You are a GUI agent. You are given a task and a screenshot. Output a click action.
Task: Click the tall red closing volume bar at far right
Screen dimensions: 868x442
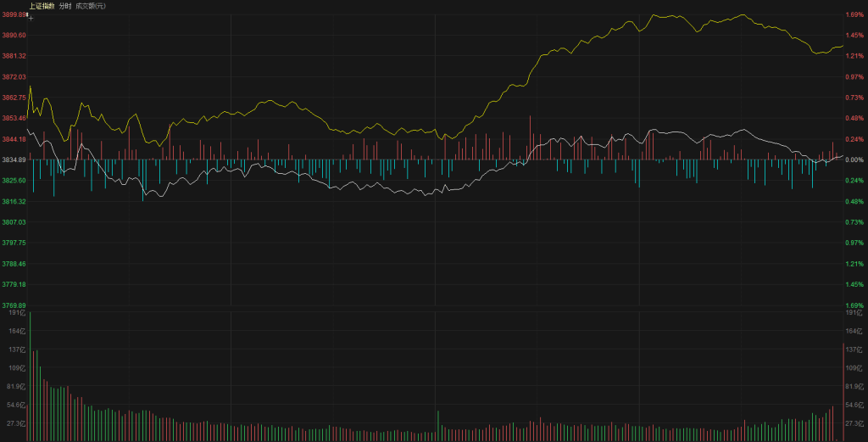point(843,392)
